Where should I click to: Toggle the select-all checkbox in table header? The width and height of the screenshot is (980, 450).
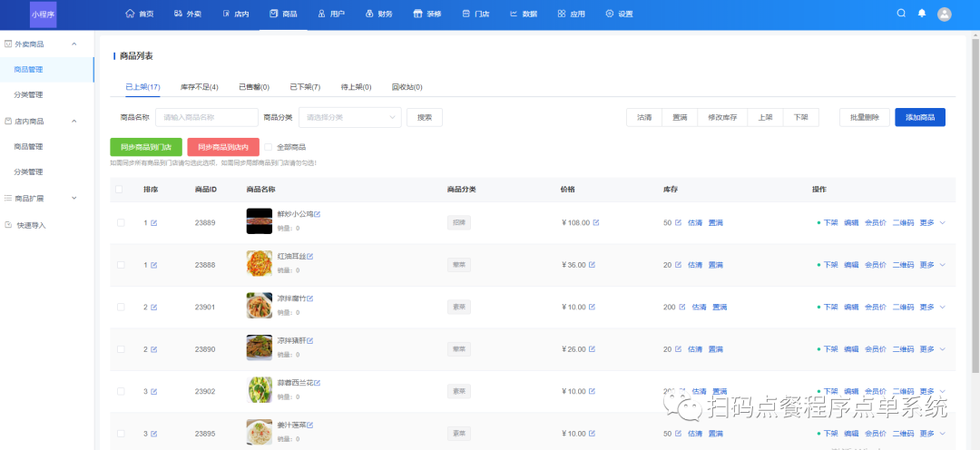pos(119,190)
